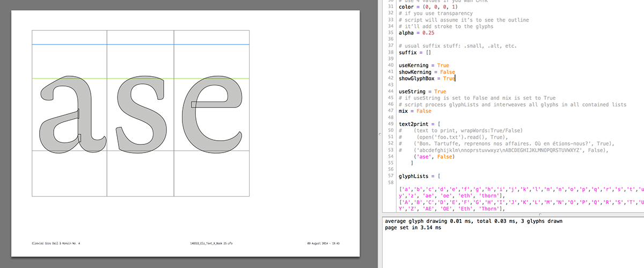Screen dimensions: 644x268
Task: Click the glyphLists variable name
Action: [x=413, y=176]
